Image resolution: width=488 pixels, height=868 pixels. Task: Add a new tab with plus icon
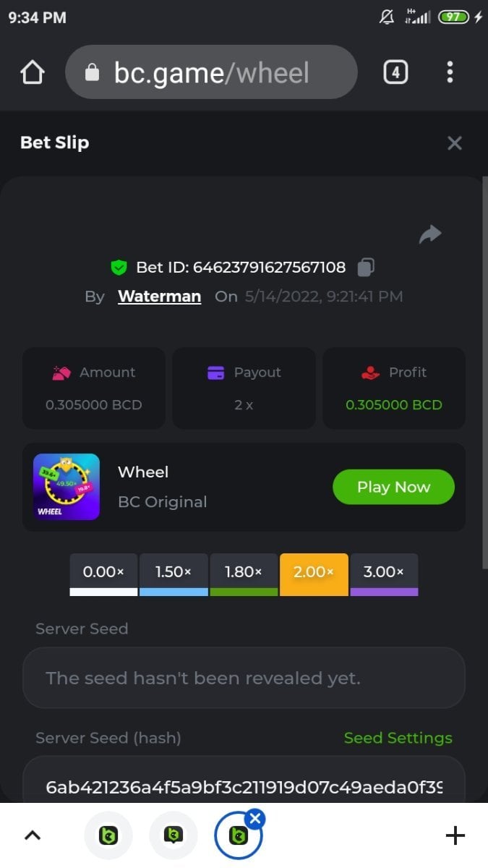pyautogui.click(x=455, y=835)
